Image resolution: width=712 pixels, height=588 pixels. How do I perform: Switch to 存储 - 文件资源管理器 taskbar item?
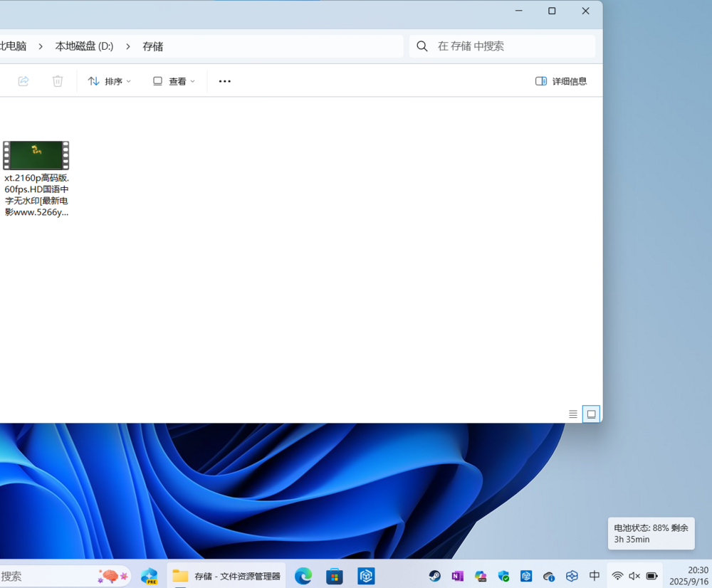(226, 576)
